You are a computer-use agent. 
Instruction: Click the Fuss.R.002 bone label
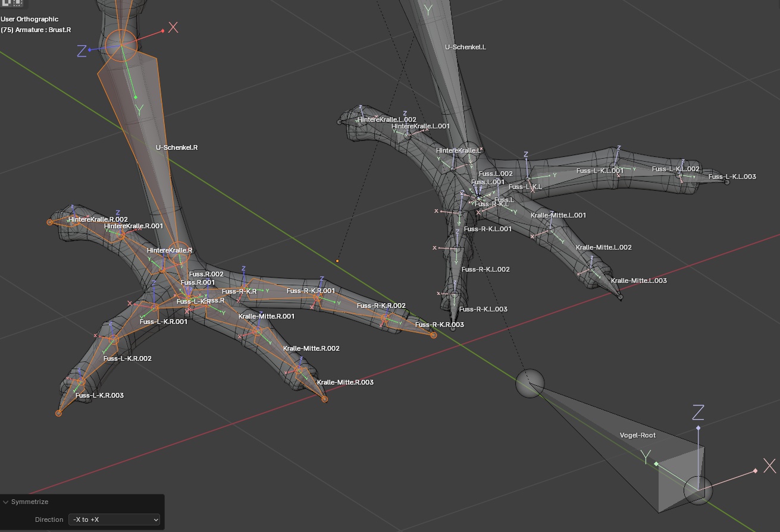point(206,274)
